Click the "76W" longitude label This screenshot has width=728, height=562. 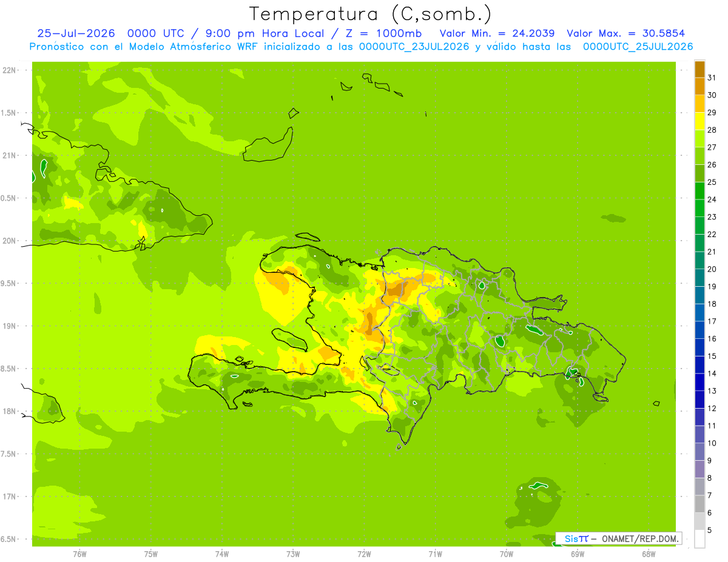pos(79,554)
